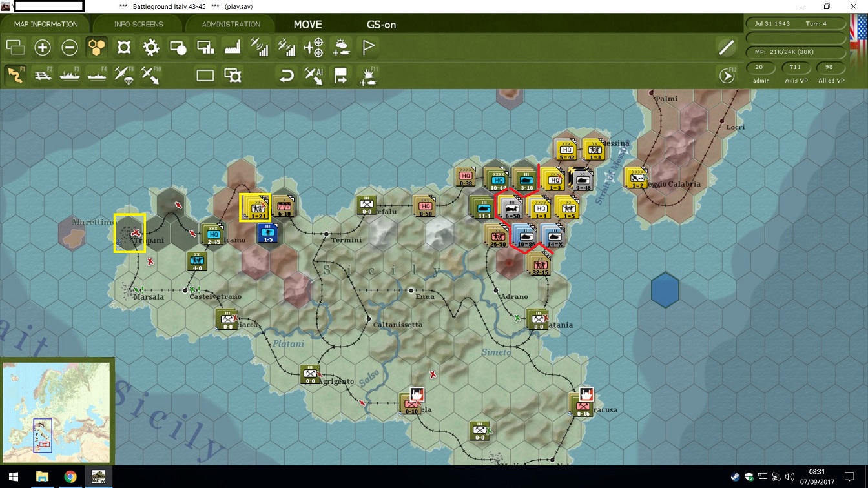
Task: Select the HQ 2-45 unit near Alcamo
Action: pos(213,235)
